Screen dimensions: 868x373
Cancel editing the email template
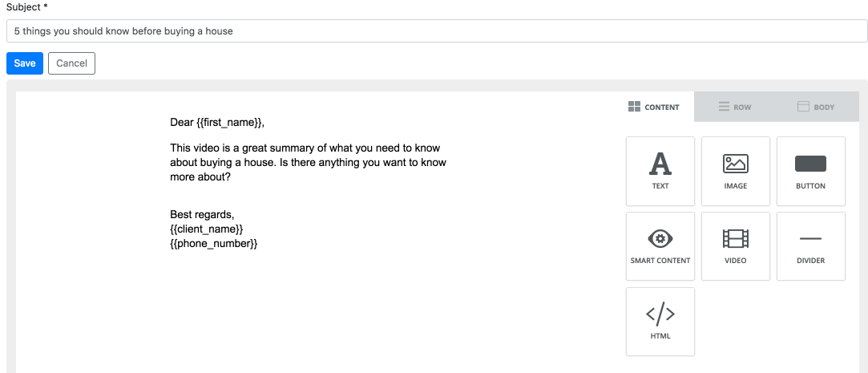pos(71,63)
